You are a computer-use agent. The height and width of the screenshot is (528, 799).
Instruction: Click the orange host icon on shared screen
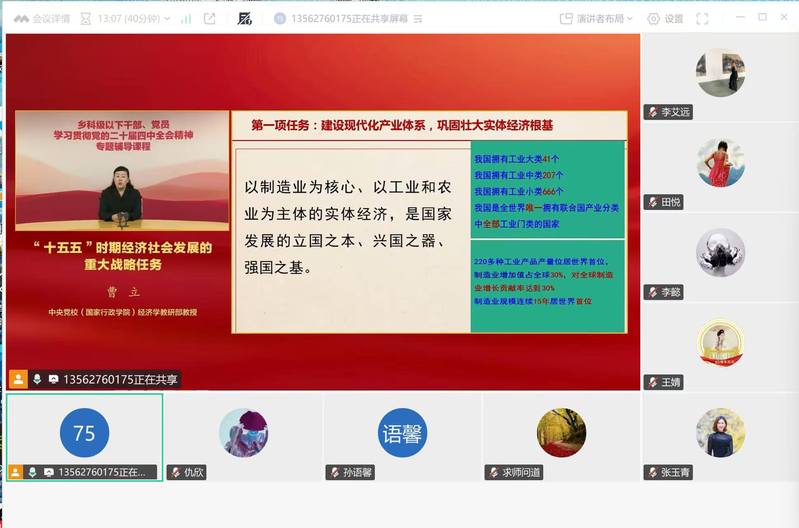(x=17, y=379)
